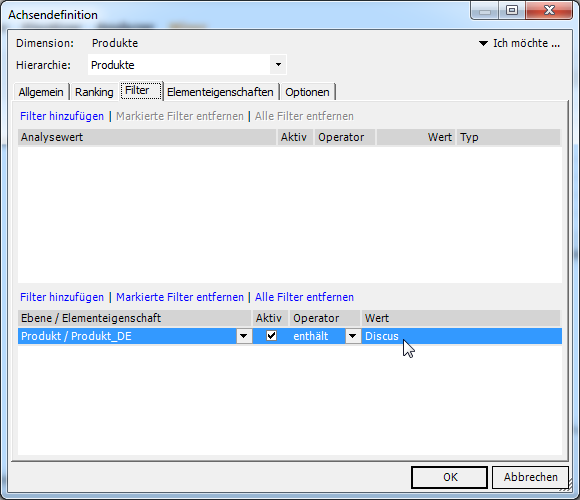The image size is (580, 500).
Task: Expand the Produkt / Produkt_DE level dropdown
Action: click(x=244, y=336)
